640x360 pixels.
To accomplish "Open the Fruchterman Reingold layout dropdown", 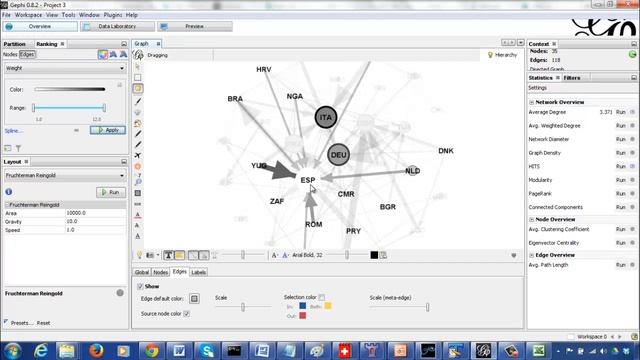I will [x=65, y=175].
